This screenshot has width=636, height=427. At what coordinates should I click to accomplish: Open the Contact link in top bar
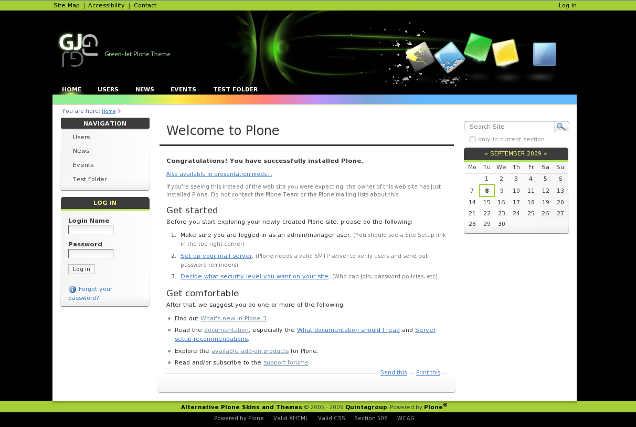click(145, 5)
